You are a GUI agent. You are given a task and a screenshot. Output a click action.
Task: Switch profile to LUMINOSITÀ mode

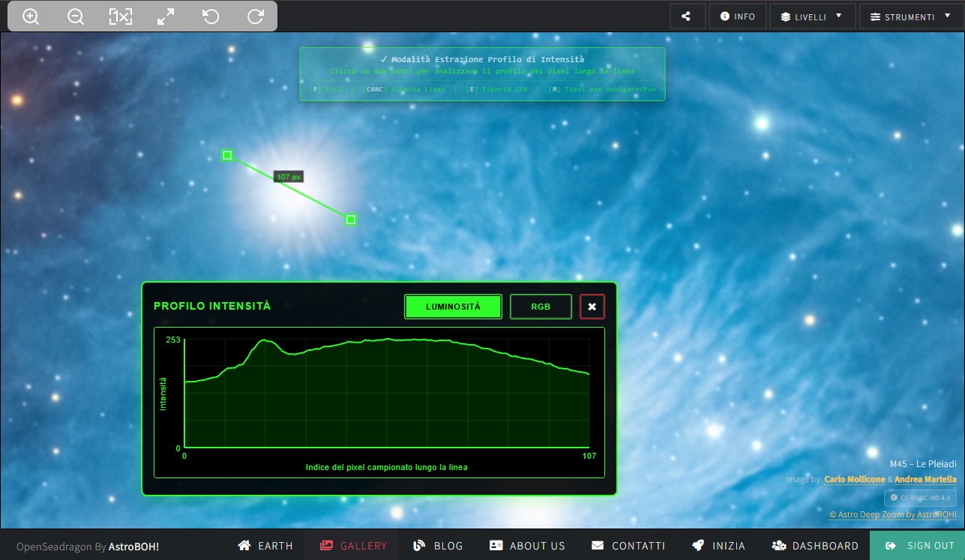[453, 307]
